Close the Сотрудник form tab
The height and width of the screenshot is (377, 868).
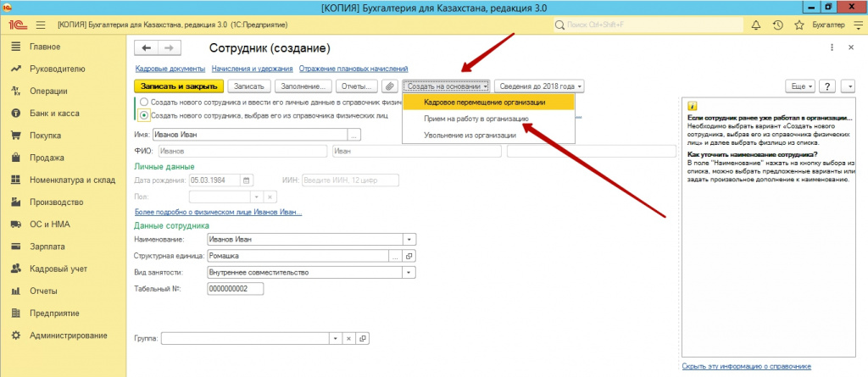851,48
